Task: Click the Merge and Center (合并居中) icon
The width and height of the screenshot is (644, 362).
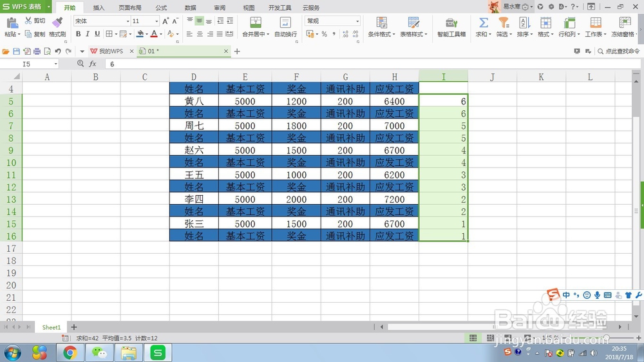Action: pos(256,23)
